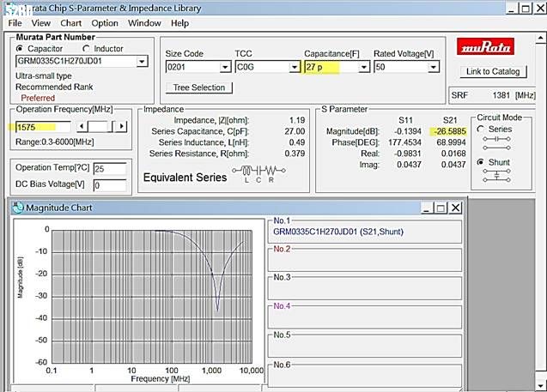Click the Operation Temp input field
The width and height of the screenshot is (547, 392).
tap(110, 169)
